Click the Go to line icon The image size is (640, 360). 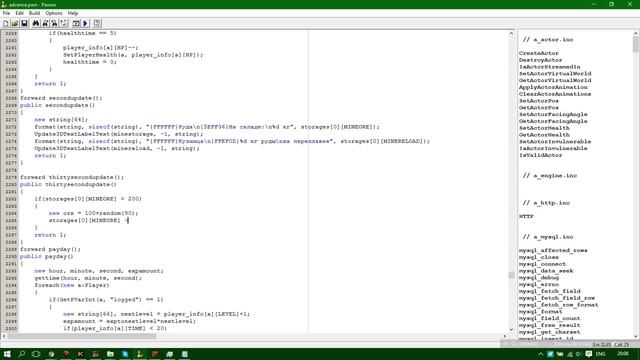64,23
